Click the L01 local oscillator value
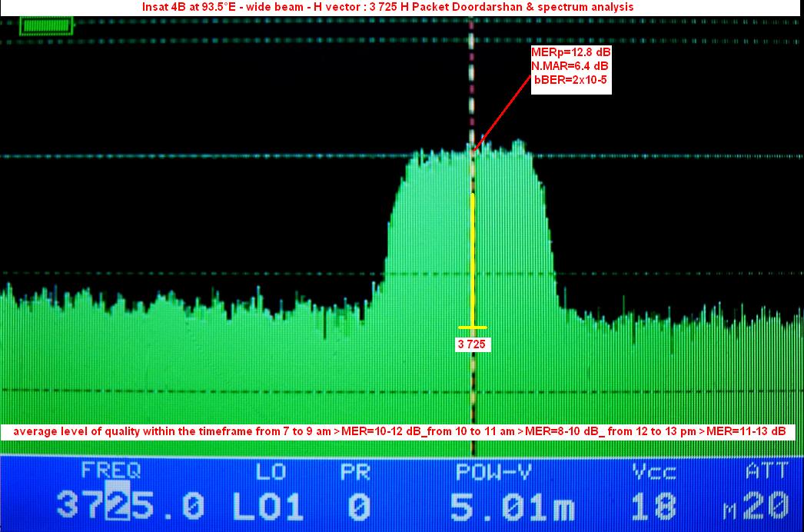This screenshot has width=804, height=532. 267,506
